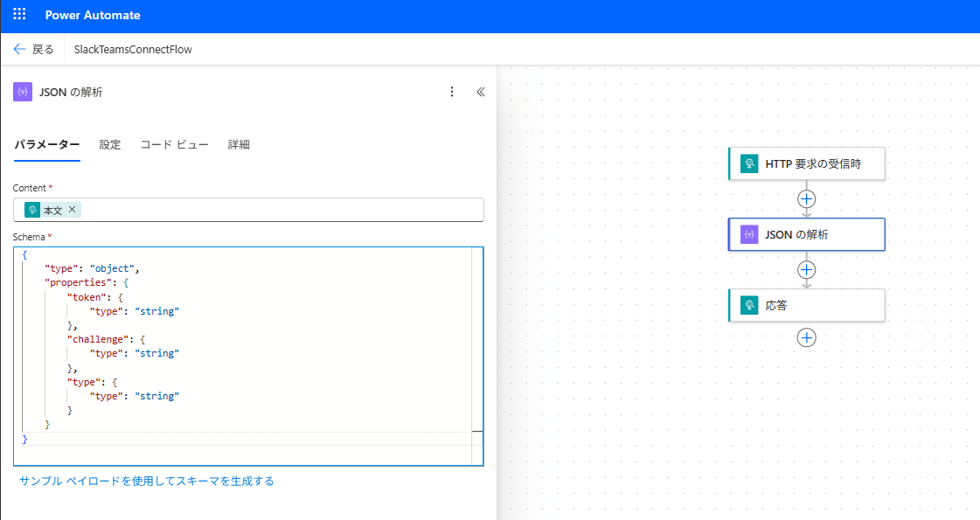
Task: Remove the 本文 token with X
Action: [72, 210]
